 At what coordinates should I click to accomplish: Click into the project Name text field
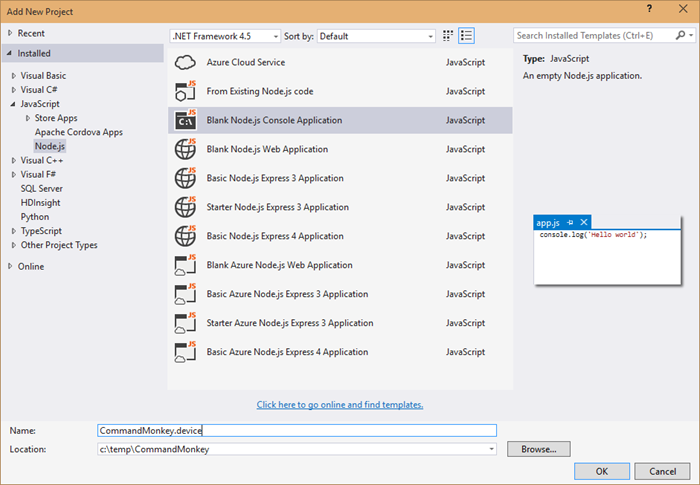point(296,430)
